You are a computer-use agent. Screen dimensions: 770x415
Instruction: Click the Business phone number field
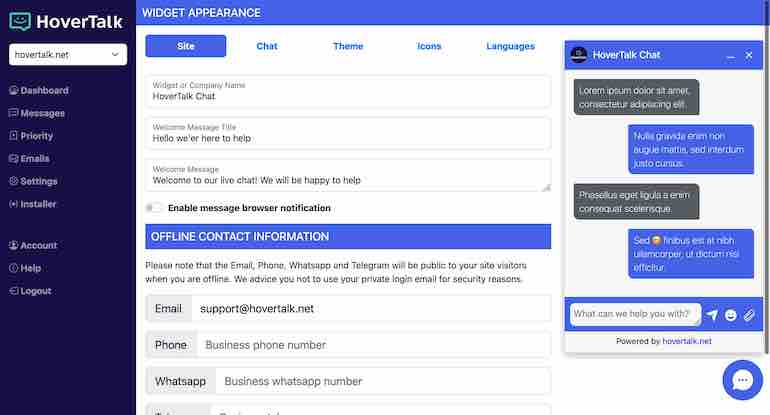click(372, 345)
